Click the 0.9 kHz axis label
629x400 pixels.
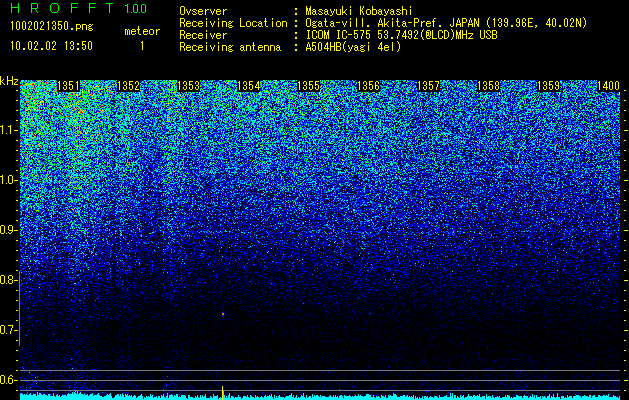pyautogui.click(x=8, y=230)
